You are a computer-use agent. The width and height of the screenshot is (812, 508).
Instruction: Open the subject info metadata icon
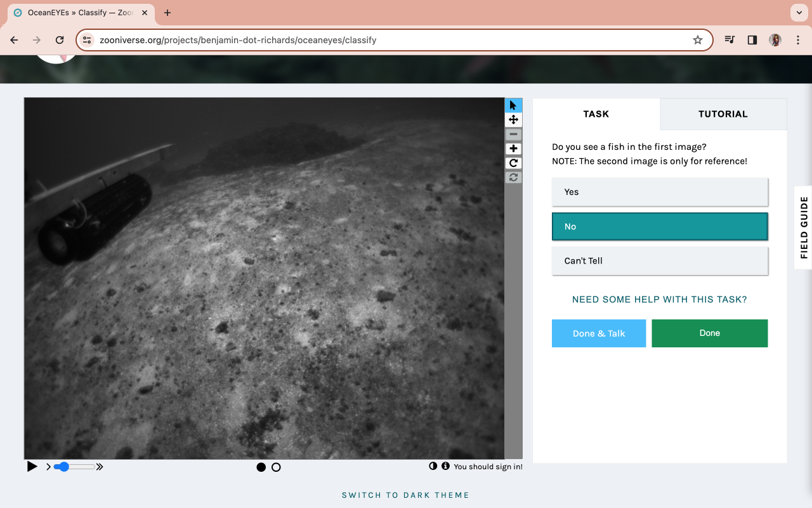tap(445, 466)
